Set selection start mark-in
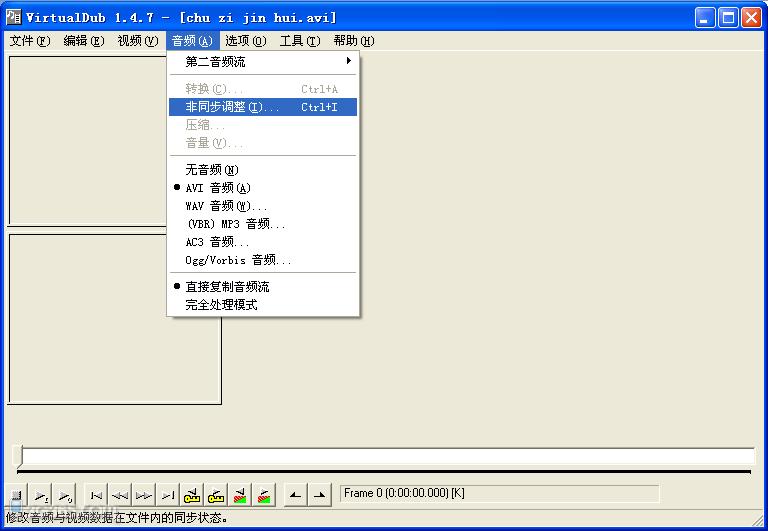Image resolution: width=768 pixels, height=531 pixels. tap(295, 495)
